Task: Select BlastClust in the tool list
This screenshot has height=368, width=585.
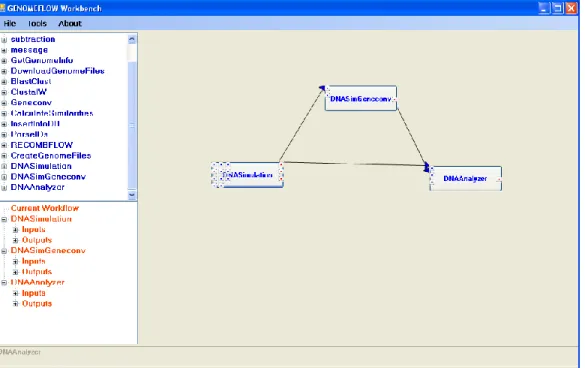Action: click(31, 81)
